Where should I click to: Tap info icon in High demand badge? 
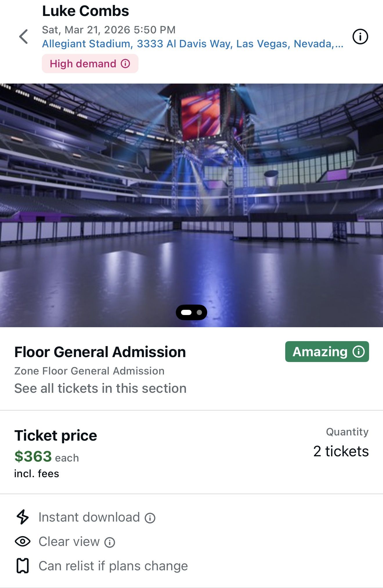coord(125,64)
